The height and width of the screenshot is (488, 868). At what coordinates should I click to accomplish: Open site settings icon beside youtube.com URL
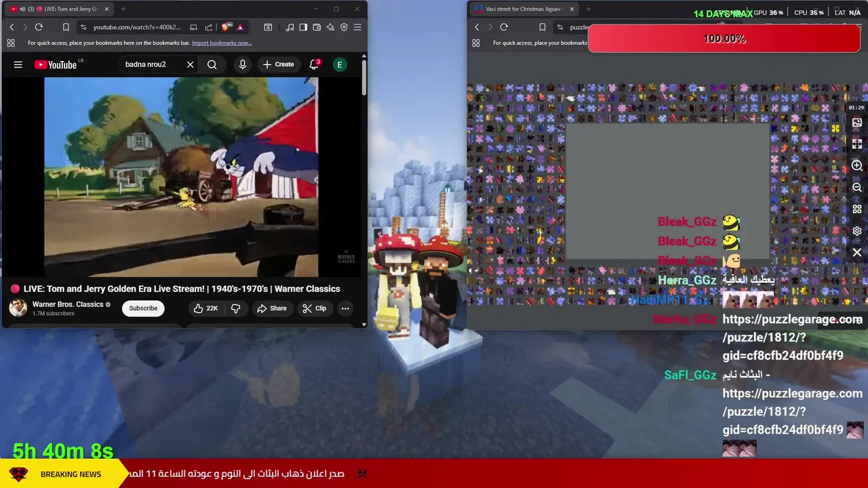[x=83, y=27]
